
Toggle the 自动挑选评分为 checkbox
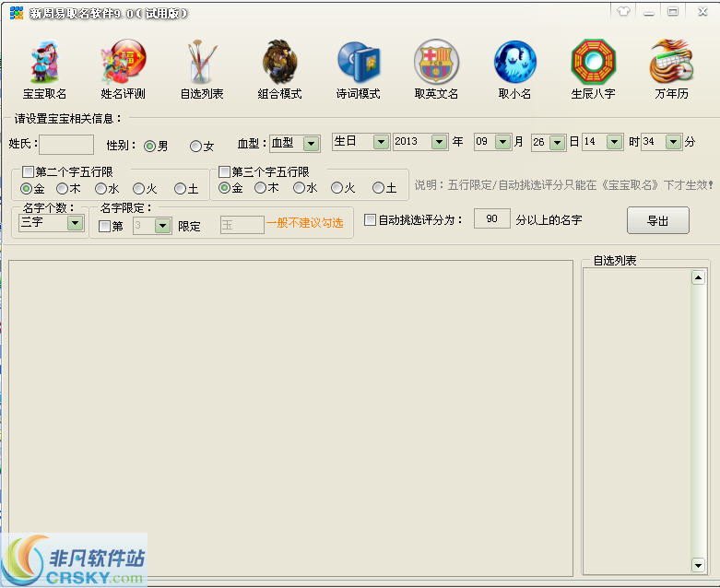[x=371, y=220]
